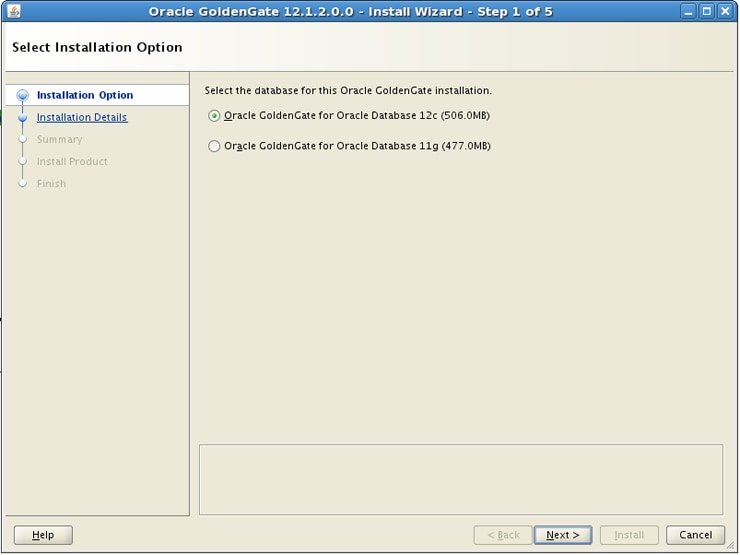The width and height of the screenshot is (740, 555).
Task: Click the Java icon in title bar
Action: point(14,11)
